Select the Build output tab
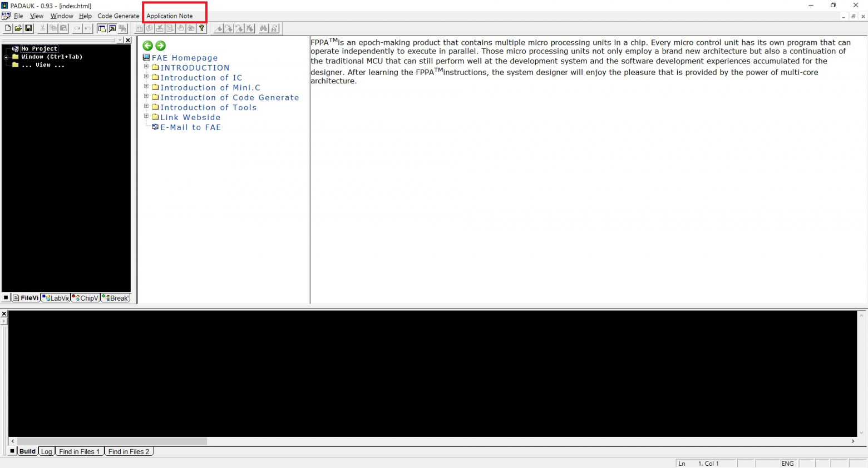This screenshot has height=468, width=868. click(27, 451)
